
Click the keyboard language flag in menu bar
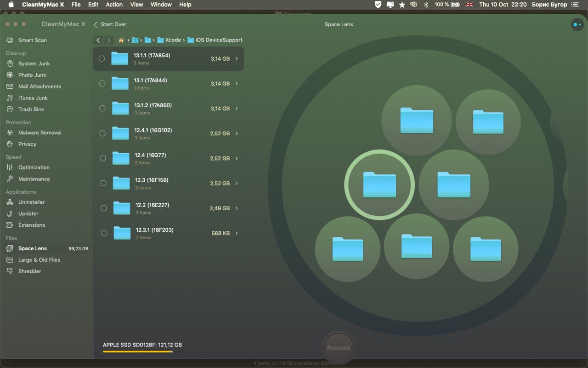pyautogui.click(x=469, y=5)
